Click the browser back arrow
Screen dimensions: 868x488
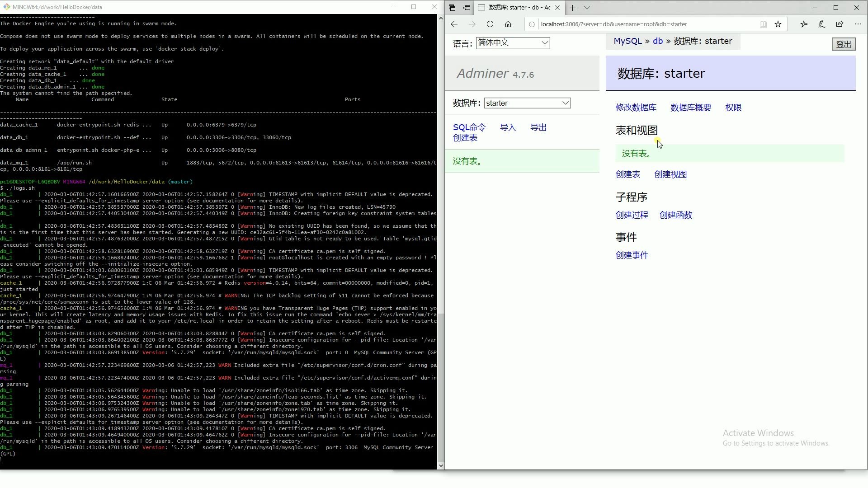point(454,24)
